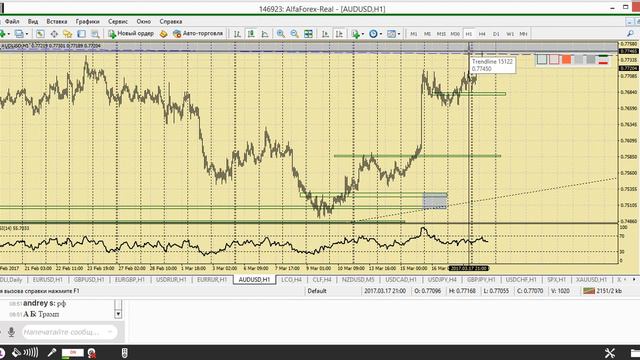This screenshot has width=640, height=360.
Task: Open the Файл menu
Action: [x=12, y=21]
